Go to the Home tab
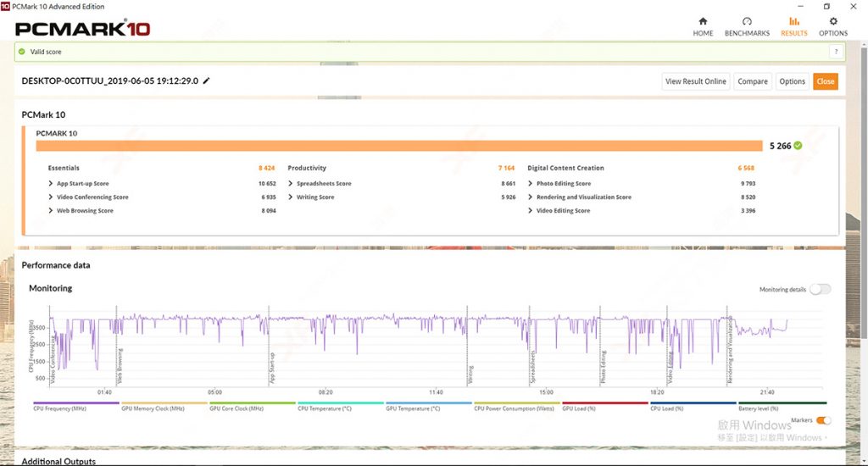Image resolution: width=868 pixels, height=466 pixels. (703, 26)
